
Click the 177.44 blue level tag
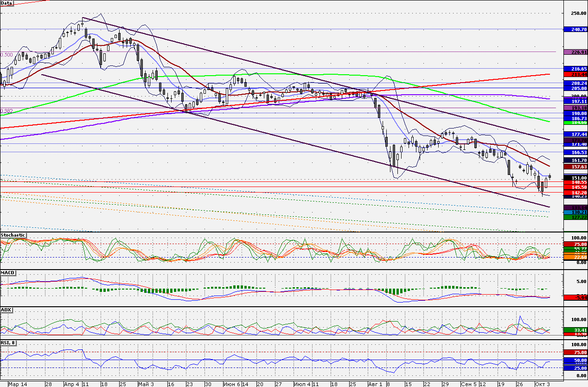point(575,134)
